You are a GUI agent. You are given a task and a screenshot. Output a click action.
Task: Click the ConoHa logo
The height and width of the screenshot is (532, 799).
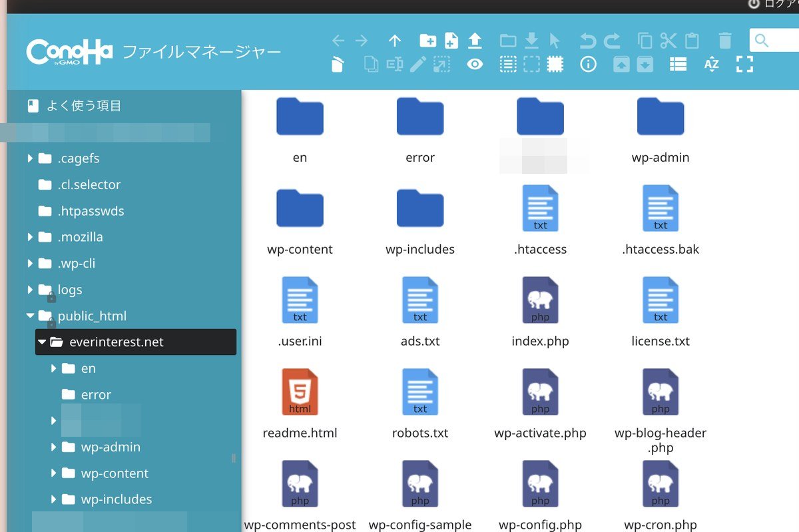tap(69, 52)
